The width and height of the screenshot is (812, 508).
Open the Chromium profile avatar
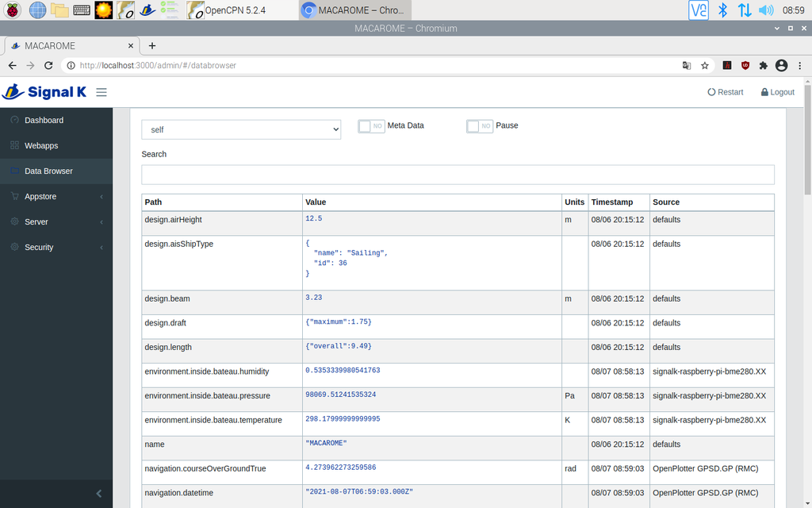pos(781,65)
